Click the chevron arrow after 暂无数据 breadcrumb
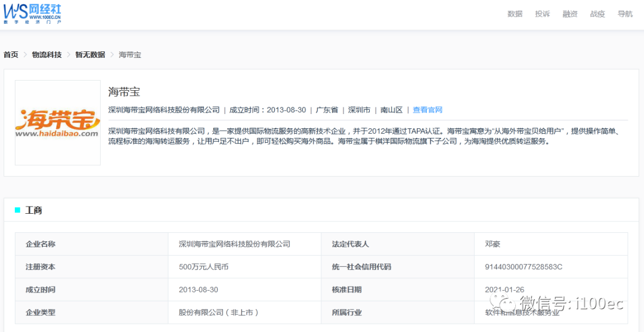The image size is (644, 332). pyautogui.click(x=112, y=54)
